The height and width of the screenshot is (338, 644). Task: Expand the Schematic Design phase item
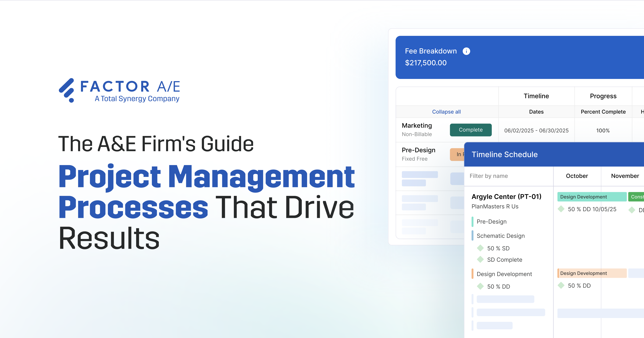tap(500, 236)
